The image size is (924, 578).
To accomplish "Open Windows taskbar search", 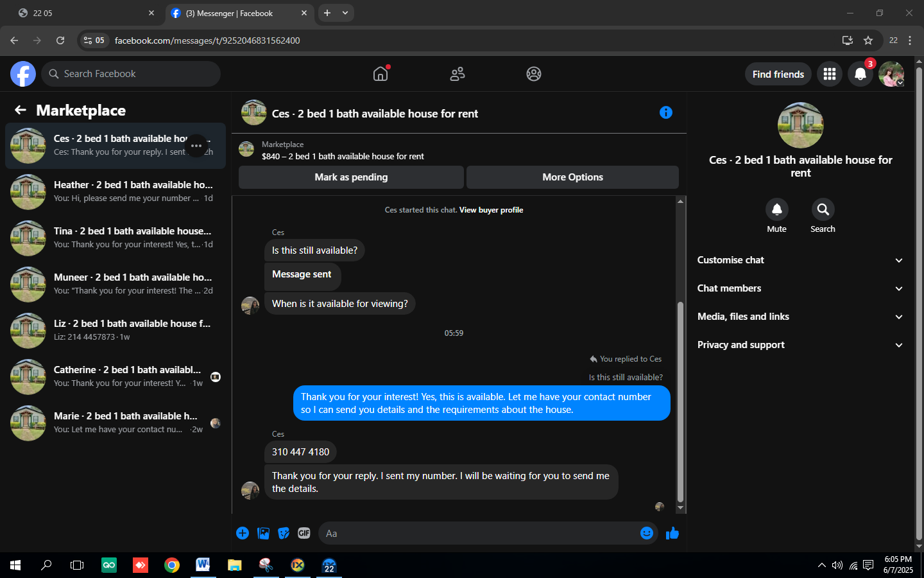I will click(46, 565).
